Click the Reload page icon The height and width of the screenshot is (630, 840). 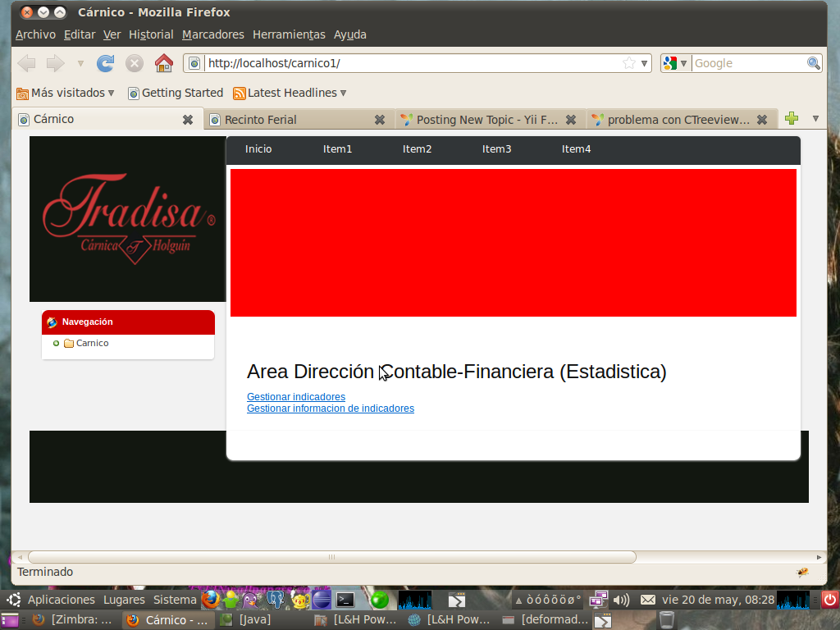[x=105, y=63]
